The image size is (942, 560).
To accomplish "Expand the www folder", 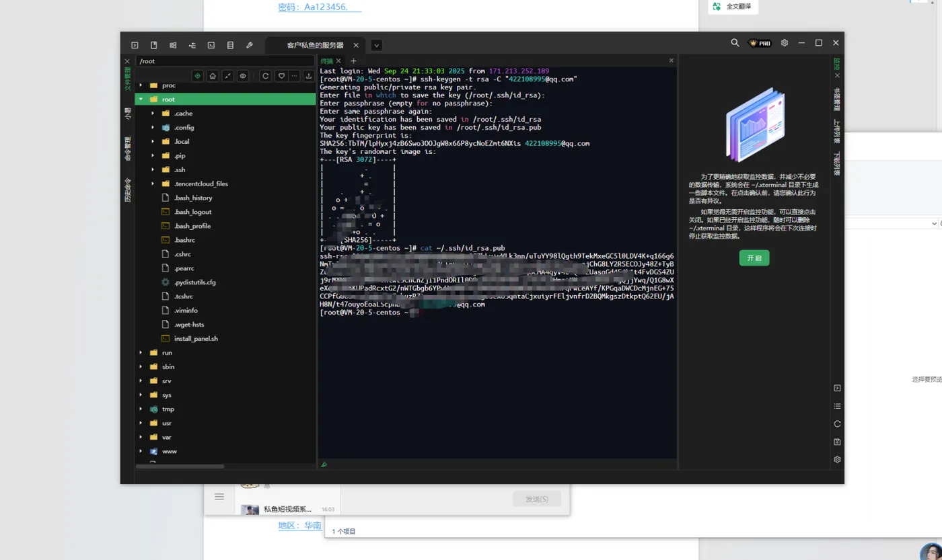I will 141,451.
